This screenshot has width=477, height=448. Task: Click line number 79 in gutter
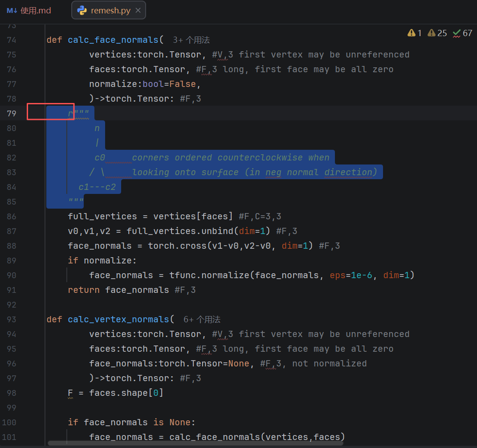[12, 114]
